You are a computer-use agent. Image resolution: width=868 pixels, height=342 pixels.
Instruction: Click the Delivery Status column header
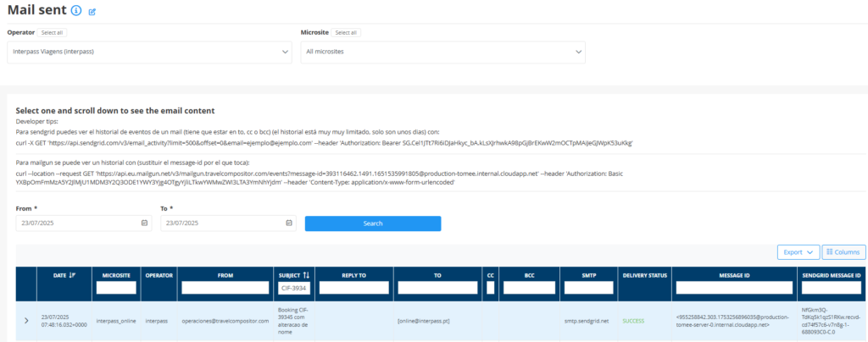click(x=644, y=275)
